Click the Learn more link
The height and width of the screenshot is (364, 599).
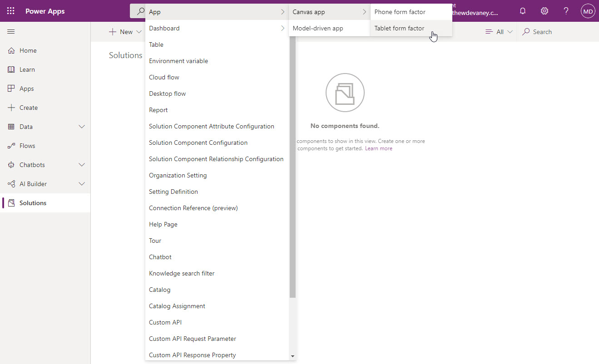(378, 148)
